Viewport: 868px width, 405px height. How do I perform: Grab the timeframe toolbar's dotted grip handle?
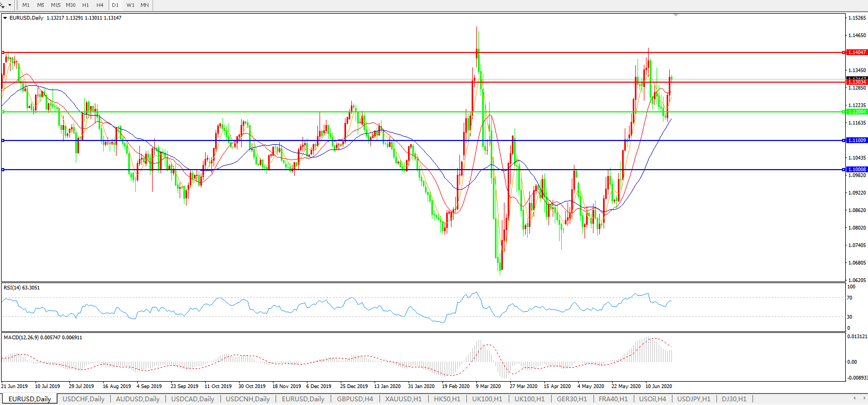click(16, 5)
